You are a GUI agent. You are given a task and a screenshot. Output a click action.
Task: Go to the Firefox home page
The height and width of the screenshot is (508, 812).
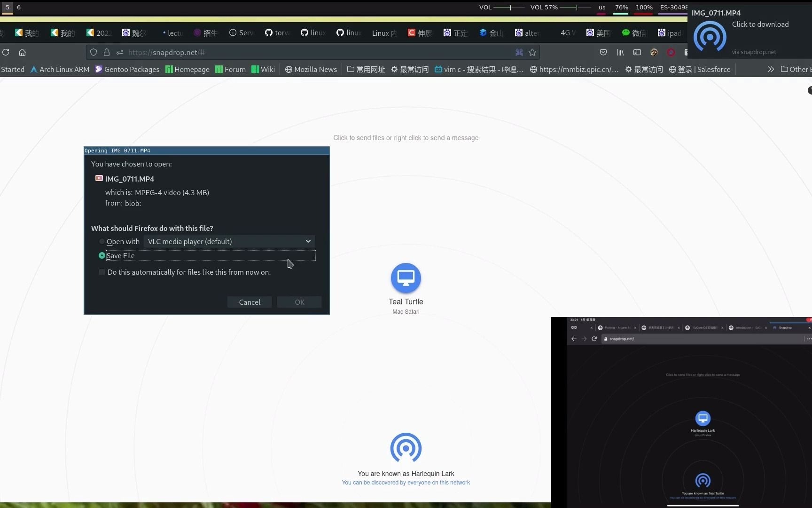coord(22,52)
